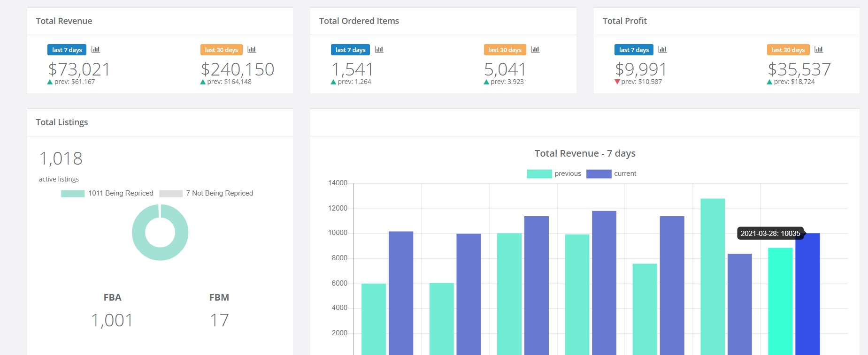Viewport: 868px width, 355px height.
Task: Click the 5,041 ordered items value
Action: click(x=505, y=69)
